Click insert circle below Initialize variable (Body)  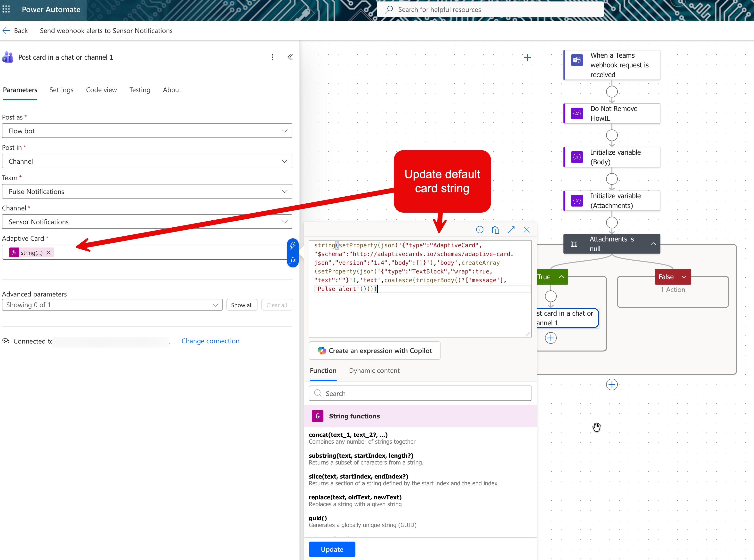coord(612,179)
